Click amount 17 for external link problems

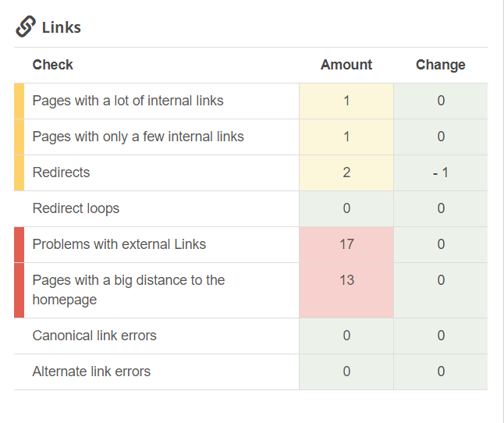(x=346, y=244)
